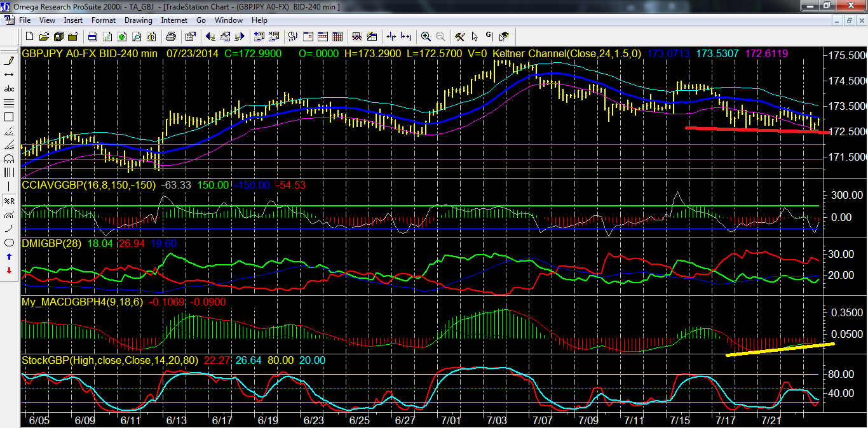
Task: Select the pointer arrow in top toolbar
Action: click(x=475, y=36)
